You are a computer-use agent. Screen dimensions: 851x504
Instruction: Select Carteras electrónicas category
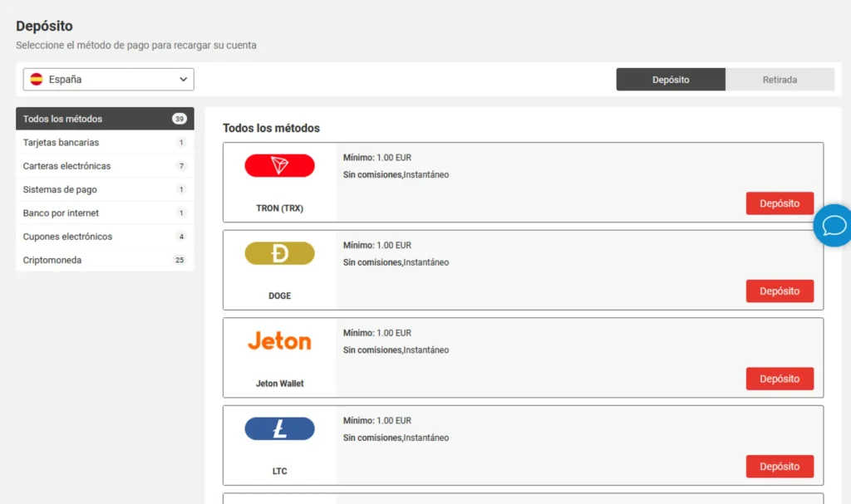(105, 166)
